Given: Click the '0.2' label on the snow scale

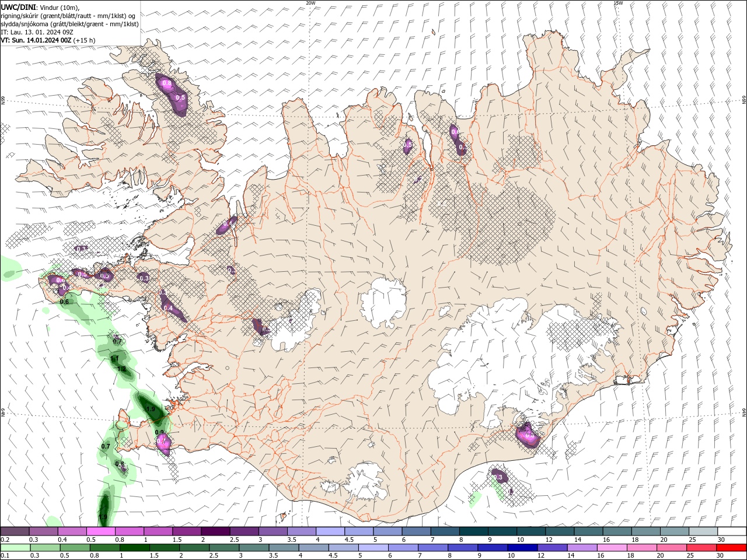Looking at the screenshot, I should [5, 540].
